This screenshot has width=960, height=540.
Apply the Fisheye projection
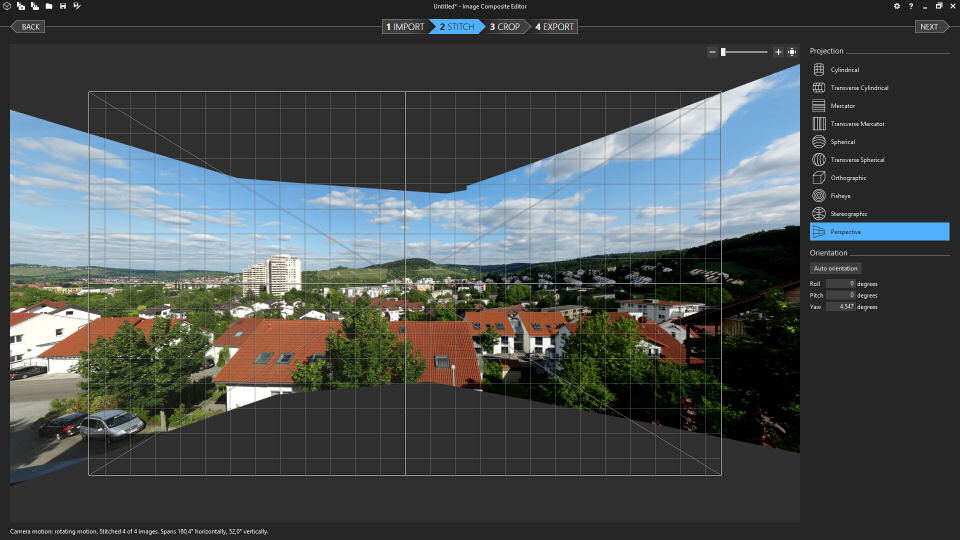pos(840,196)
